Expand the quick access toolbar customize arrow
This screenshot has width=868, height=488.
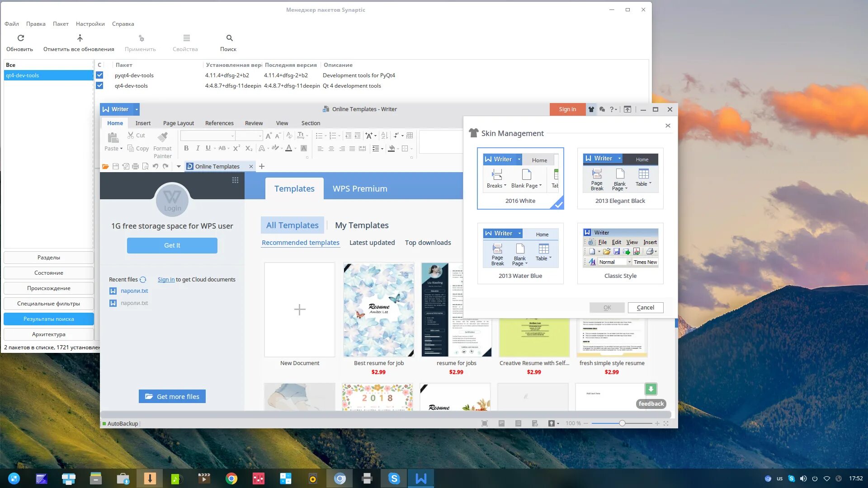179,166
